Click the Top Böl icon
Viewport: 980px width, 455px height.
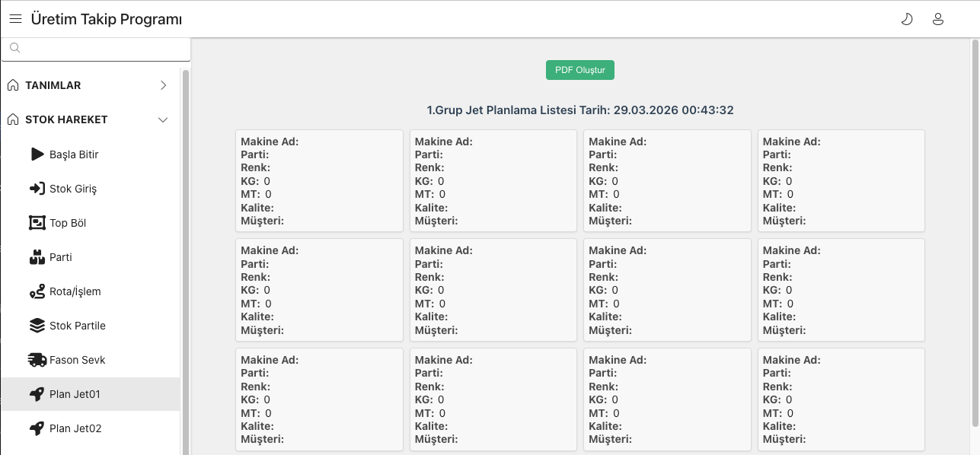pos(37,223)
